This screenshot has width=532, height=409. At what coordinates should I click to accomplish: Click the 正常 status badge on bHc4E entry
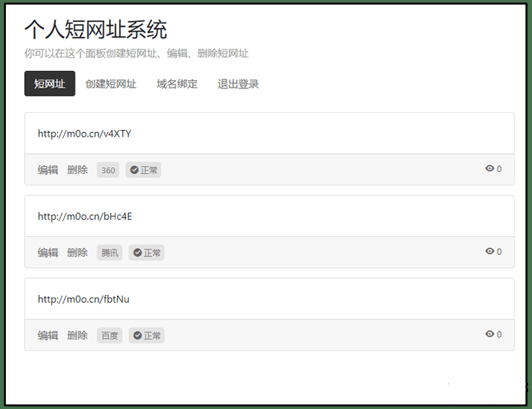pos(147,252)
